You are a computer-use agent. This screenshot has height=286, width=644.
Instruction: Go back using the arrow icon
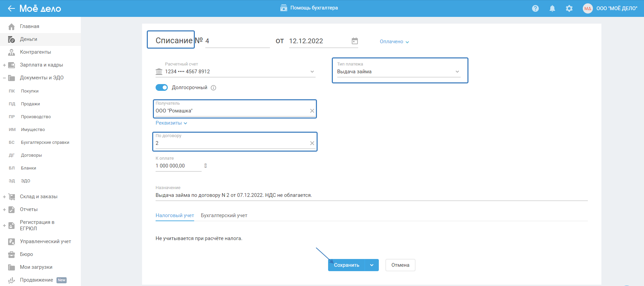pos(11,8)
